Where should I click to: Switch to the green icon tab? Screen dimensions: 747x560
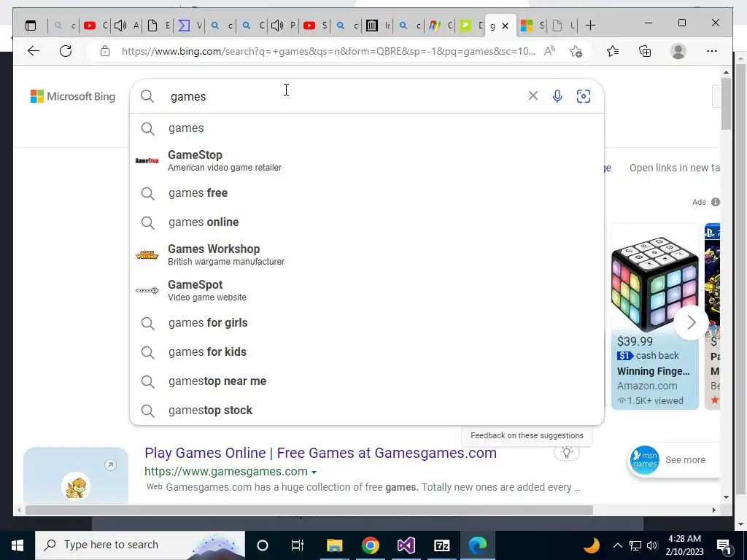[472, 26]
